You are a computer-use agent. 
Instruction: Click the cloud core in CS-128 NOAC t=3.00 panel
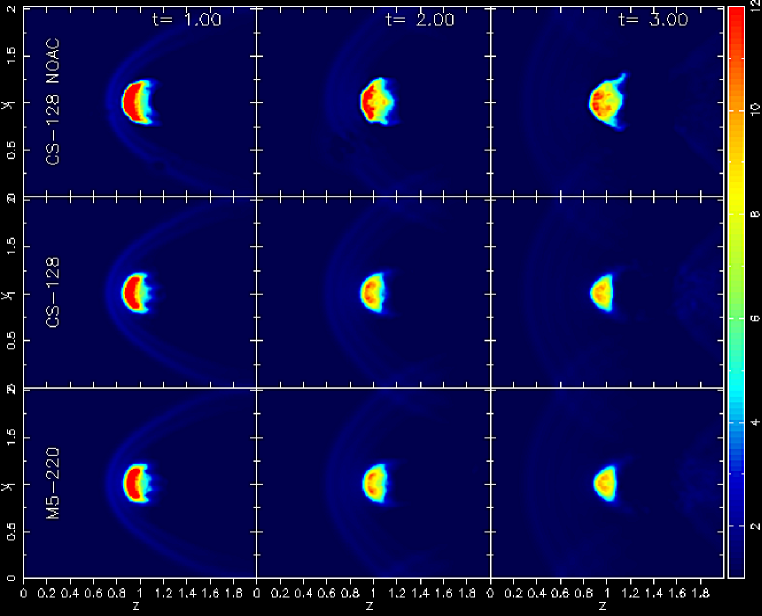(x=607, y=102)
